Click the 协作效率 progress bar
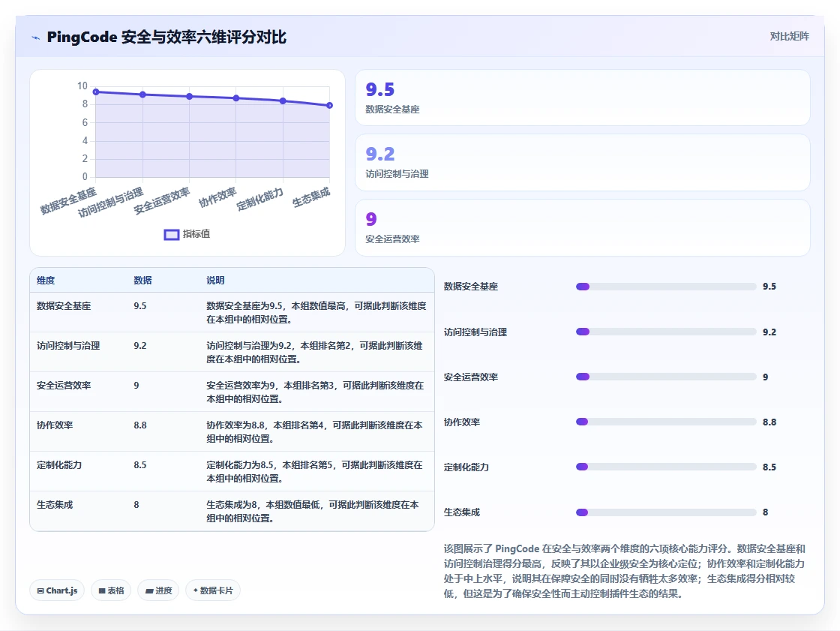Screen dimensions: 840x631 [666, 422]
